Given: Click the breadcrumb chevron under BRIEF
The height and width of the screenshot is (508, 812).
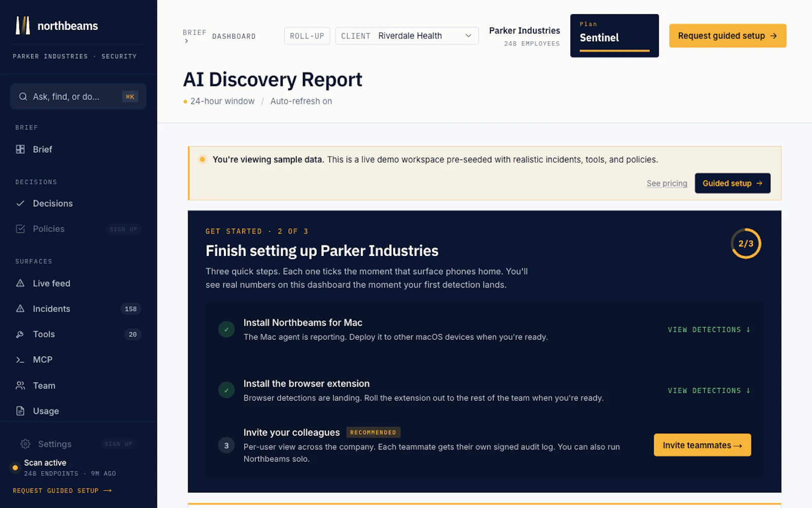Looking at the screenshot, I should click(x=186, y=41).
